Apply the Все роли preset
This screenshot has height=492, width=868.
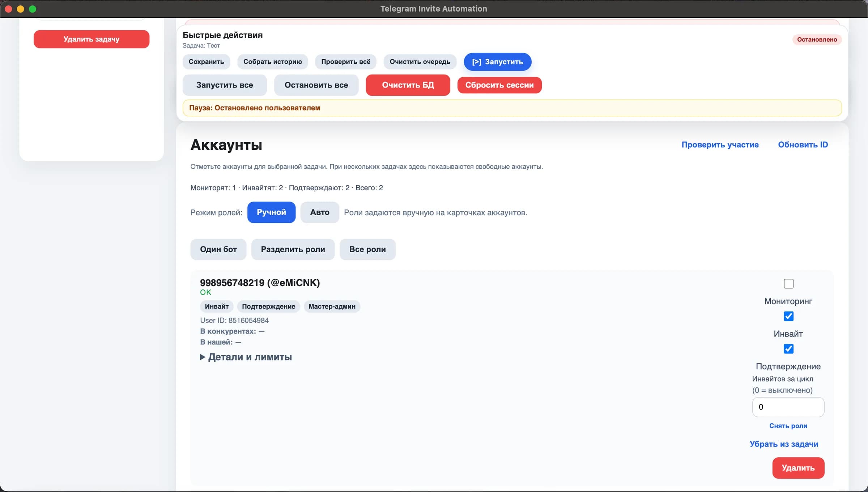tap(367, 249)
